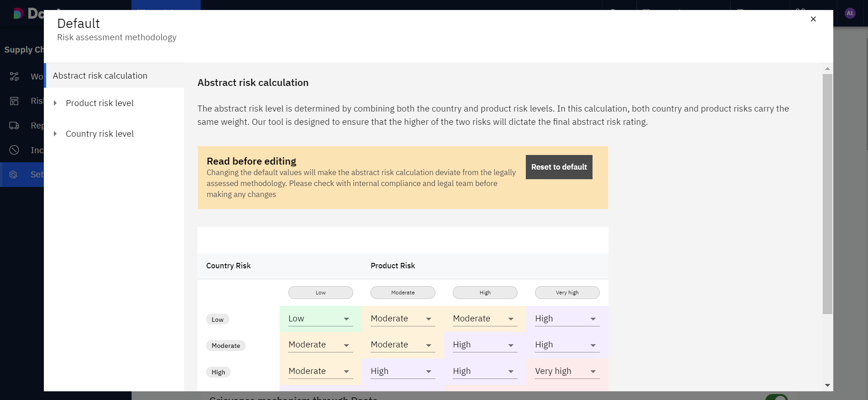Click the app logo in top-left corner
The image size is (868, 400).
pos(18,14)
